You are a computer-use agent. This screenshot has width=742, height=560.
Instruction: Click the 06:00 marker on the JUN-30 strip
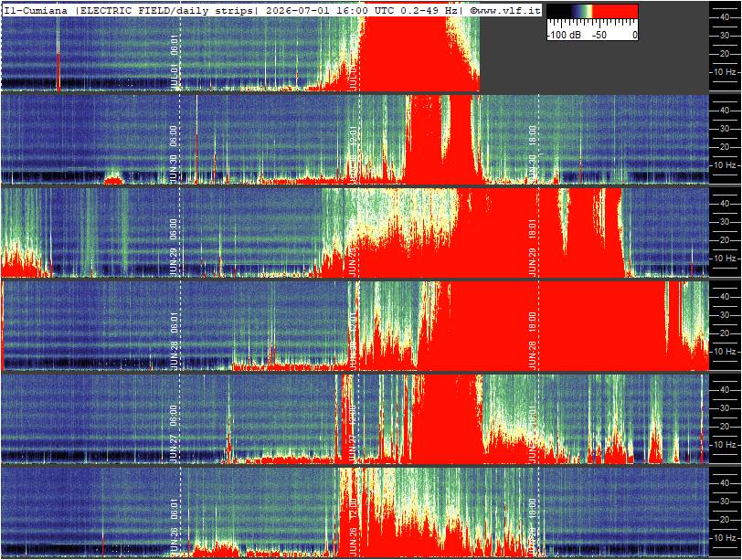click(175, 135)
